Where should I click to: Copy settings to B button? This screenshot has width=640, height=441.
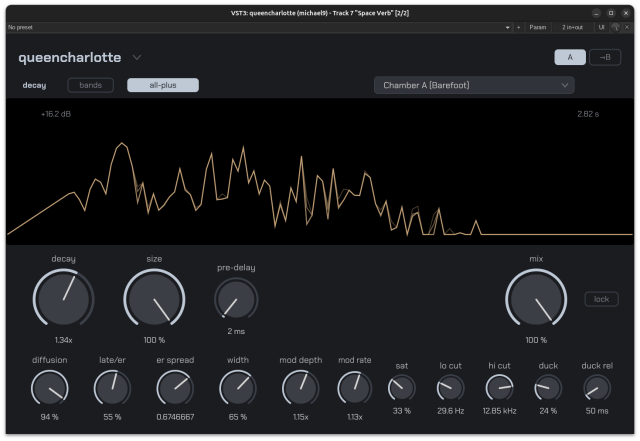coord(605,57)
